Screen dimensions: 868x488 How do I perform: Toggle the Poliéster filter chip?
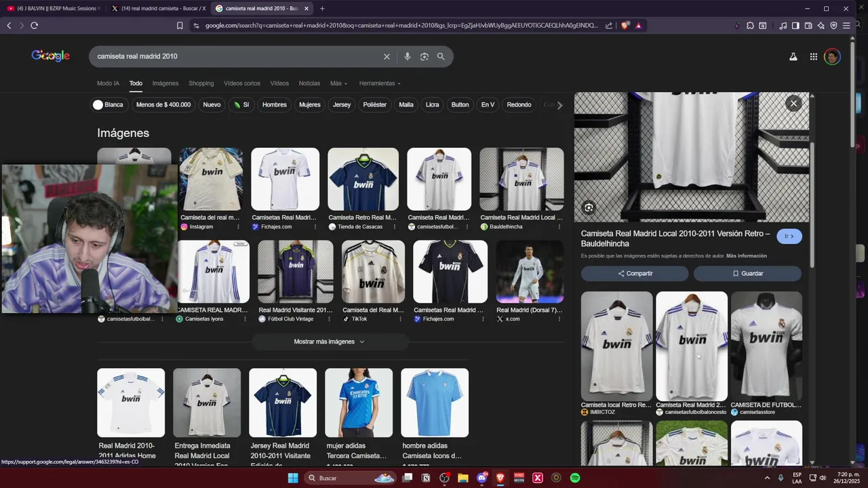point(374,104)
